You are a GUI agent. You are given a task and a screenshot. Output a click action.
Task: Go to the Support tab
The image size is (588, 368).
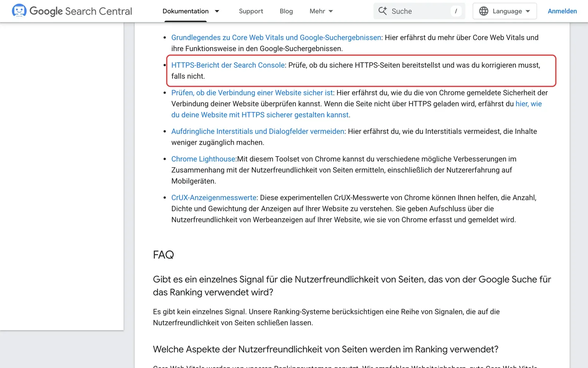[251, 11]
